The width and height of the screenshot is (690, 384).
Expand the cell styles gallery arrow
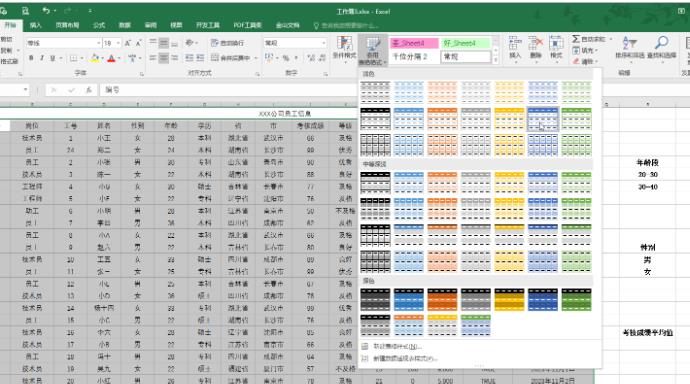[x=496, y=60]
